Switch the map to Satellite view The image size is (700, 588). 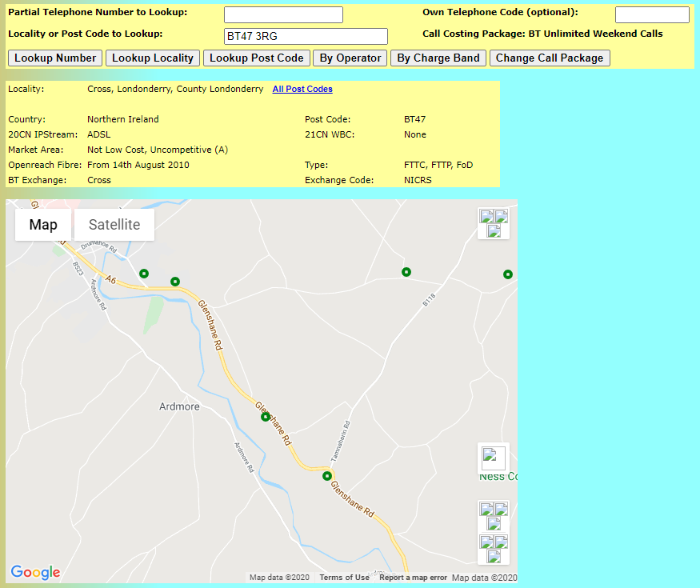click(114, 225)
